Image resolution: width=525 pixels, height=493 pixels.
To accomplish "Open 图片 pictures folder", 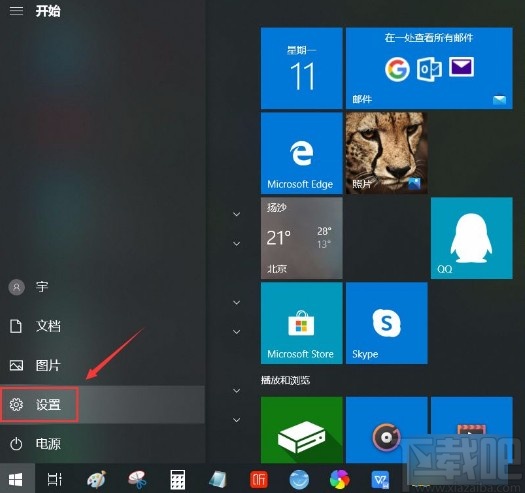I will (102, 365).
